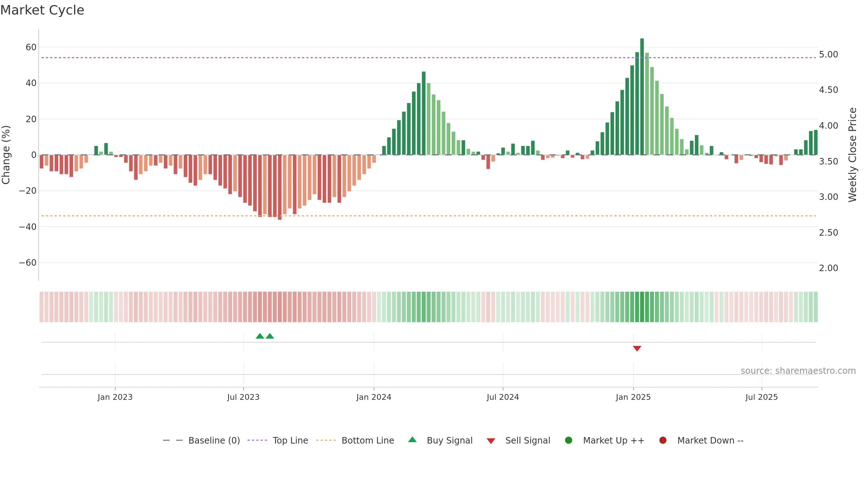Click the '3.00' right axis price label

[x=829, y=197]
